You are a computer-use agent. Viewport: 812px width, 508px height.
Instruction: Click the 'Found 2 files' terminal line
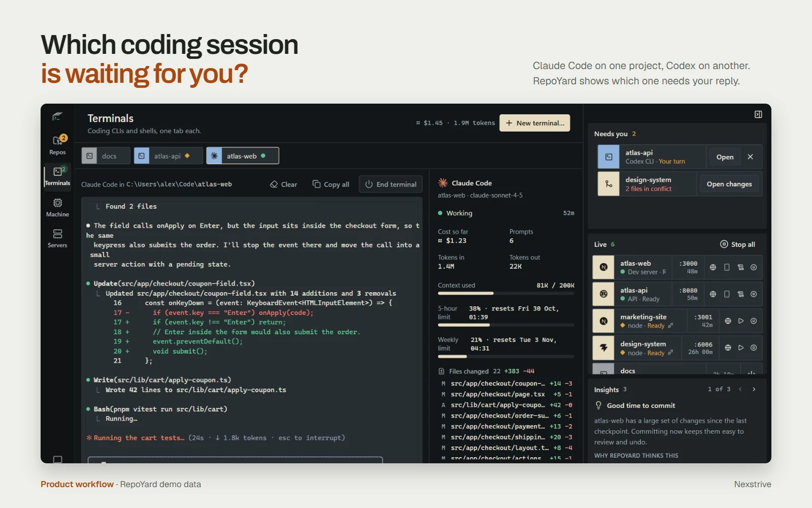click(x=131, y=206)
